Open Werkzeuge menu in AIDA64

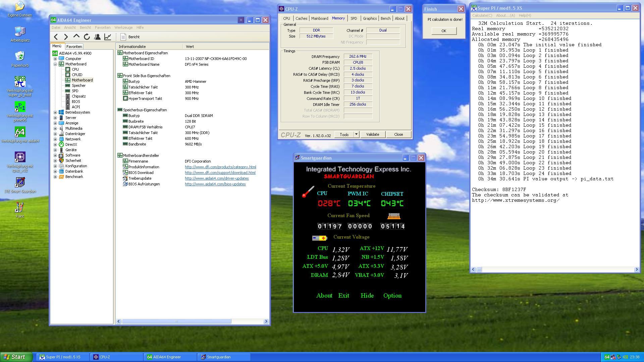pos(123,27)
